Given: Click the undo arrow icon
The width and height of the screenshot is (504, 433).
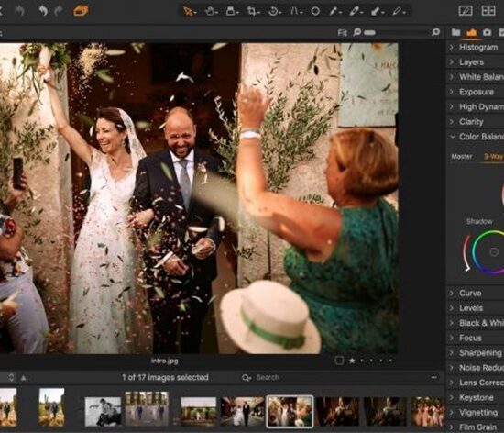Looking at the screenshot, I should [x=43, y=11].
